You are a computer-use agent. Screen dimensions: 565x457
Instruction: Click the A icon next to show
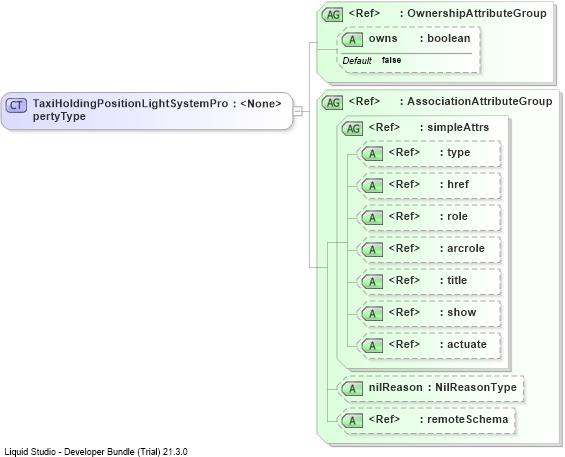click(x=372, y=314)
